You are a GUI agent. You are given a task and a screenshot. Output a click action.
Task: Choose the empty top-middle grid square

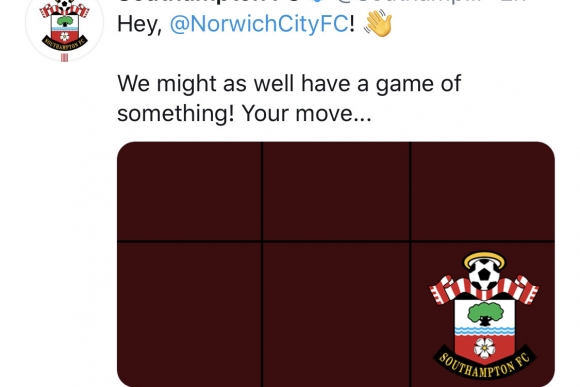pos(336,191)
